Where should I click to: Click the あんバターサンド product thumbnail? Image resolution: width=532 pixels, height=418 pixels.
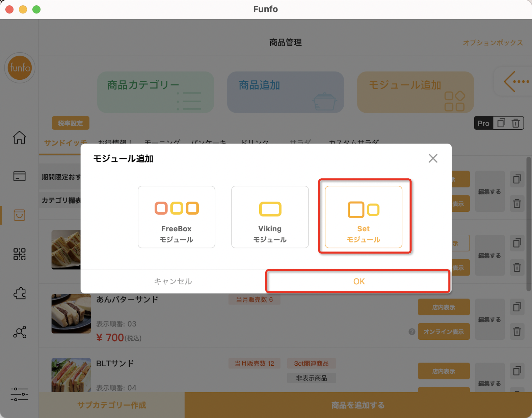[71, 314]
